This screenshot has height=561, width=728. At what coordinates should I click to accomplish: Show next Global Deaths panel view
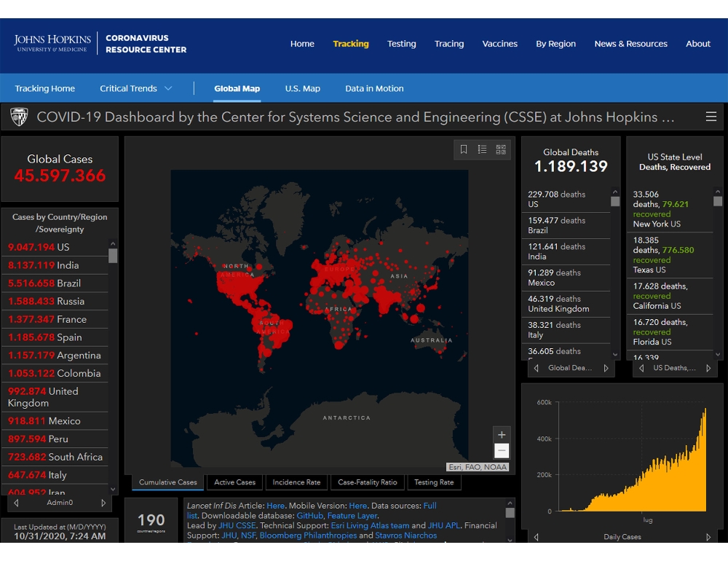[606, 368]
